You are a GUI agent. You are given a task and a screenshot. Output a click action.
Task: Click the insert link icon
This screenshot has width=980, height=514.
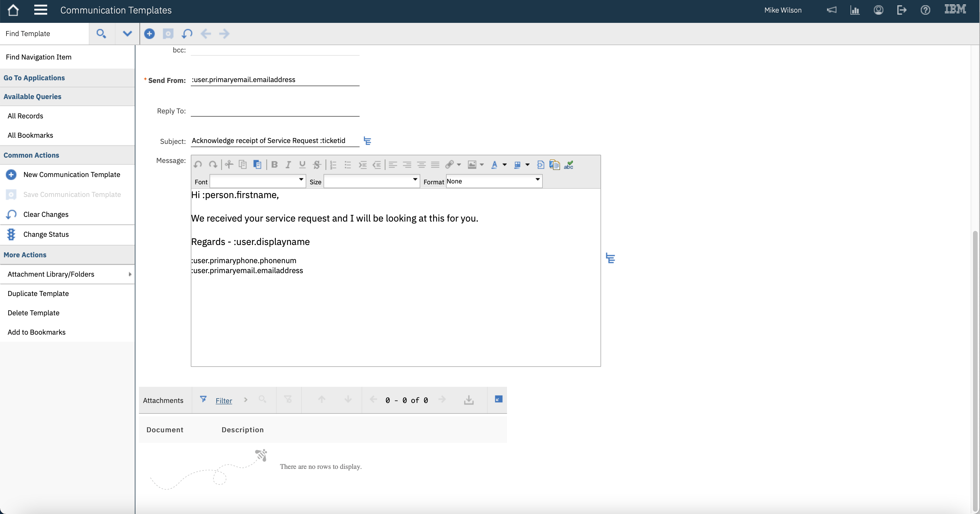tap(449, 165)
